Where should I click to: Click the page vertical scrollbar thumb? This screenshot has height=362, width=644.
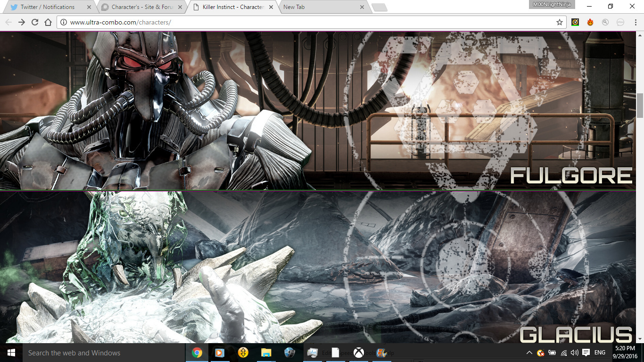click(640, 106)
